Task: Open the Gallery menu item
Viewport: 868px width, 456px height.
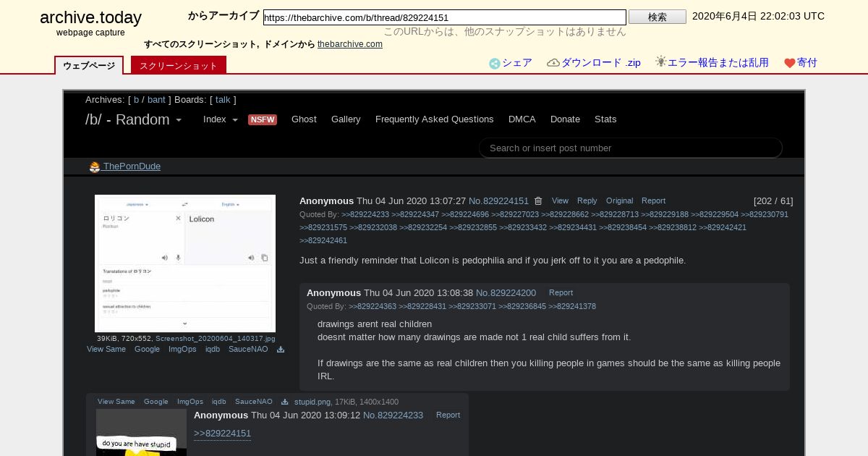Action: click(346, 119)
